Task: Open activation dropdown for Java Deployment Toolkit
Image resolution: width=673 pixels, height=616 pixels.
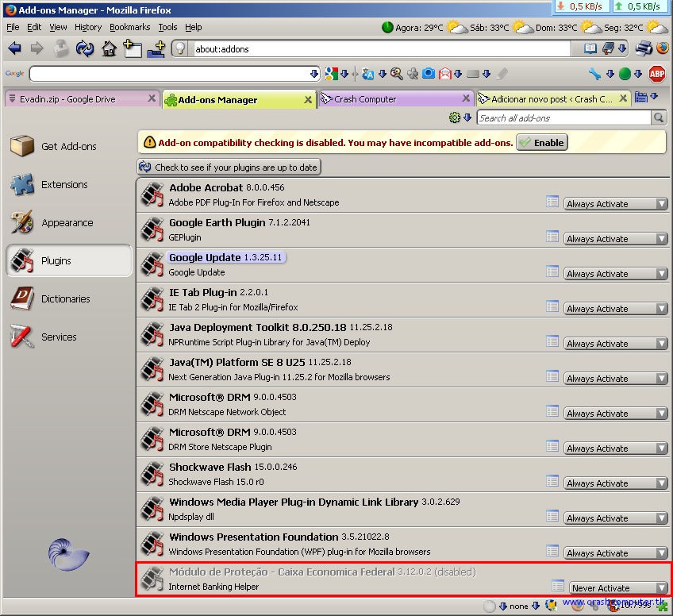Action: (x=616, y=344)
